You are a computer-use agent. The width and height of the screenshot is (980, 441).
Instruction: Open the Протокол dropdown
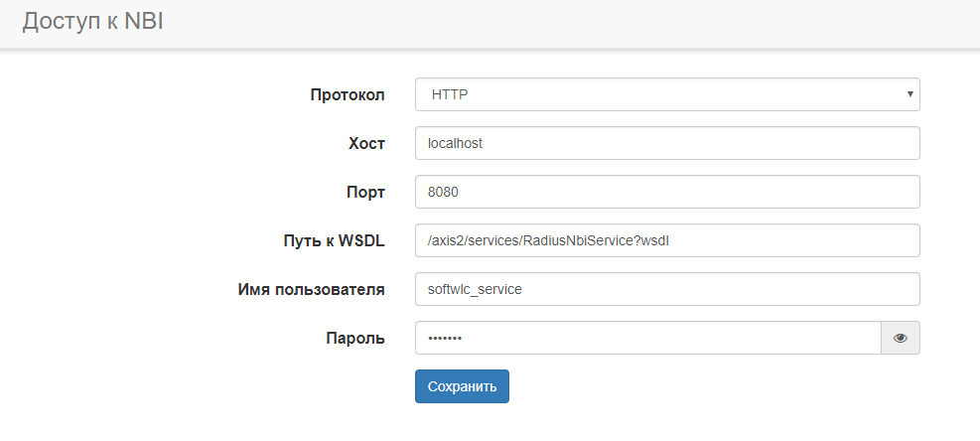pos(666,95)
